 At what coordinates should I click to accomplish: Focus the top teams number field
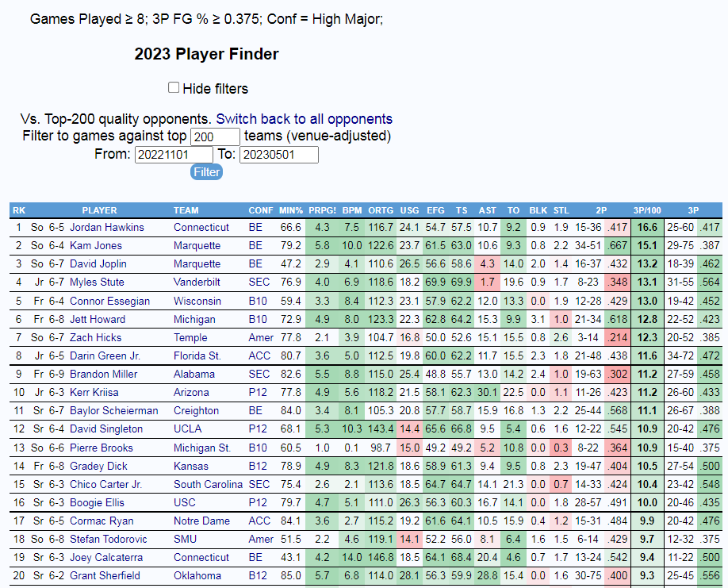pos(215,136)
